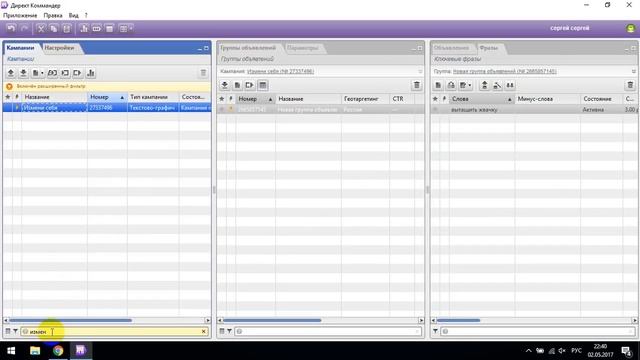Image resolution: width=640 pixels, height=360 pixels.
Task: Switch to Группы объявлений tab
Action: (248, 48)
